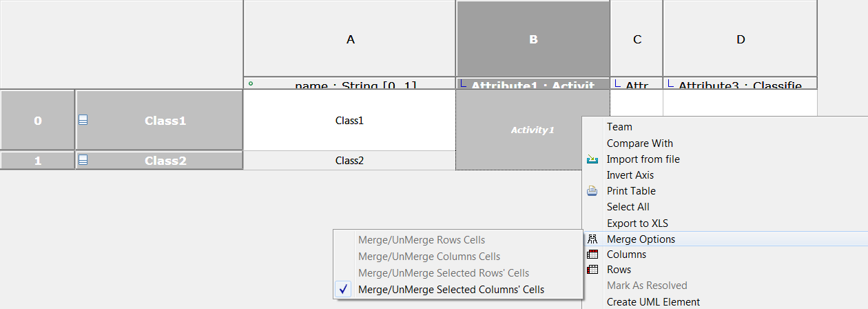Toggle Merge/UnMerge Selected Columns' Cells option
This screenshot has height=309, width=868.
[457, 290]
